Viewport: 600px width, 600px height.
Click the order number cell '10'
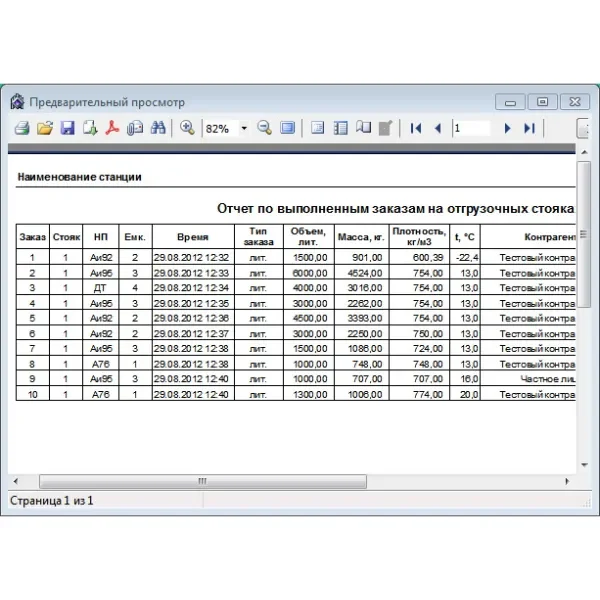(x=33, y=394)
